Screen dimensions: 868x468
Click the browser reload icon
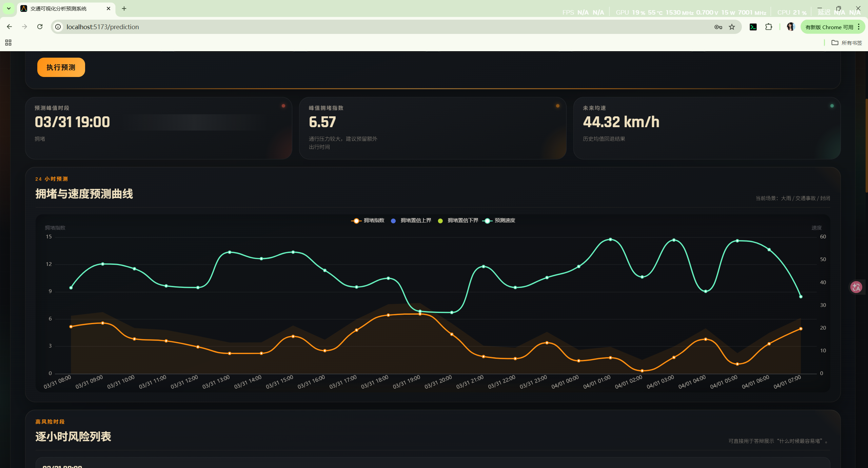point(40,27)
